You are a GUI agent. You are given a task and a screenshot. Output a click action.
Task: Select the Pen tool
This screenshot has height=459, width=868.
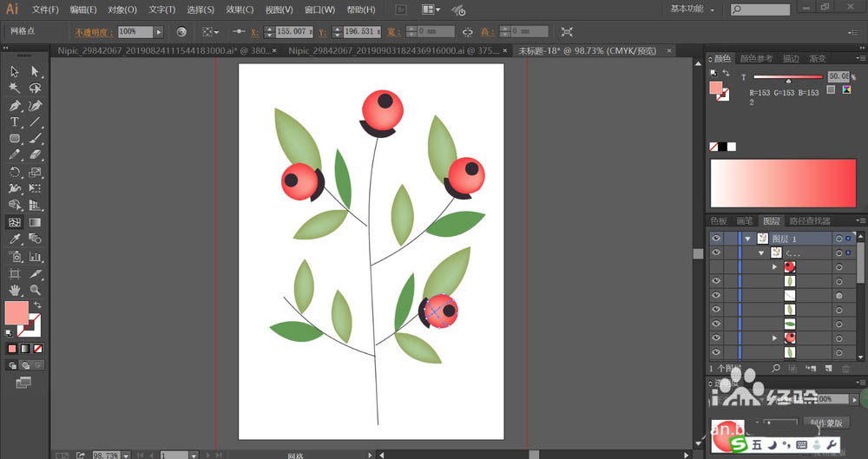(x=15, y=105)
